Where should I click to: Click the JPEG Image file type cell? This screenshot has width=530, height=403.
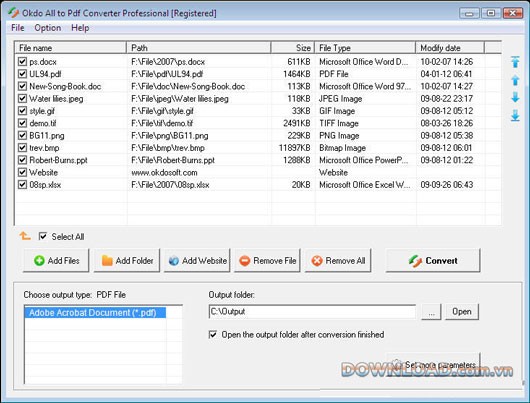click(x=340, y=98)
